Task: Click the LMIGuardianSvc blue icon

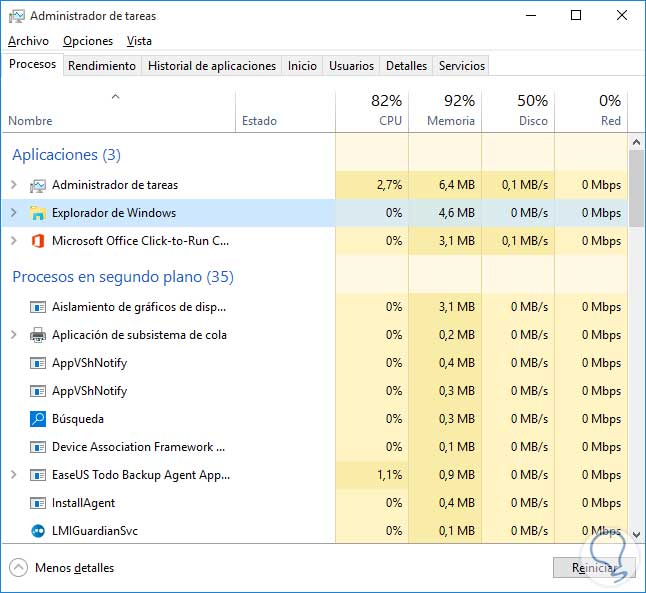Action: click(x=38, y=531)
